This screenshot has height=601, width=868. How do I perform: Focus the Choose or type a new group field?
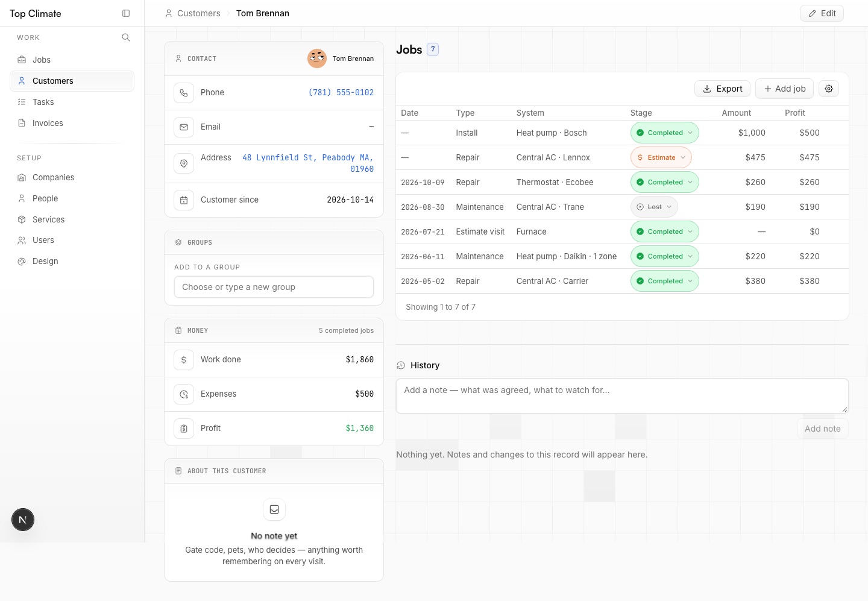tap(274, 287)
